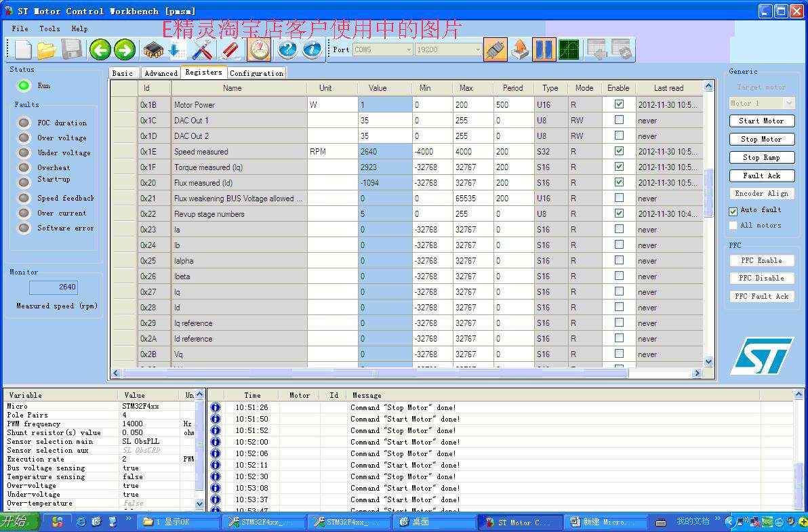Click the PFC Disable button
808x532 pixels.
pyautogui.click(x=762, y=278)
